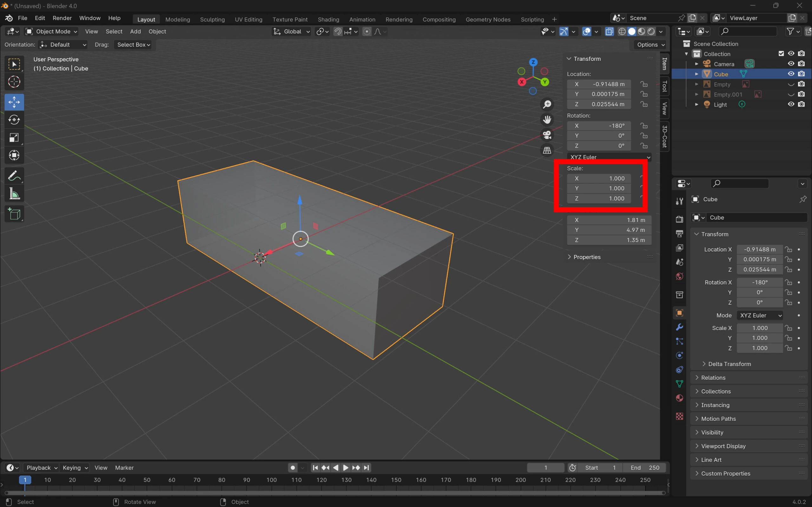Open the Render menu
The height and width of the screenshot is (507, 812).
(62, 18)
